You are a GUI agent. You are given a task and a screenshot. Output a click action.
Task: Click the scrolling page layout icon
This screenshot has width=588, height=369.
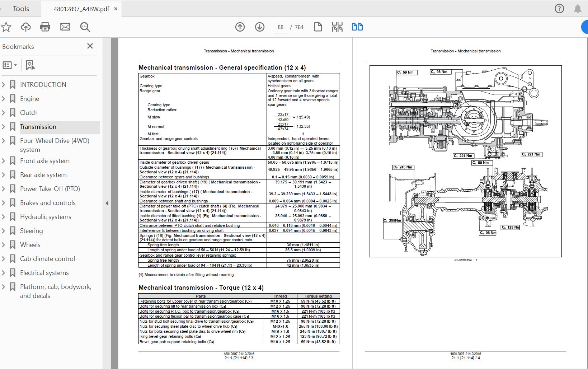(x=337, y=27)
